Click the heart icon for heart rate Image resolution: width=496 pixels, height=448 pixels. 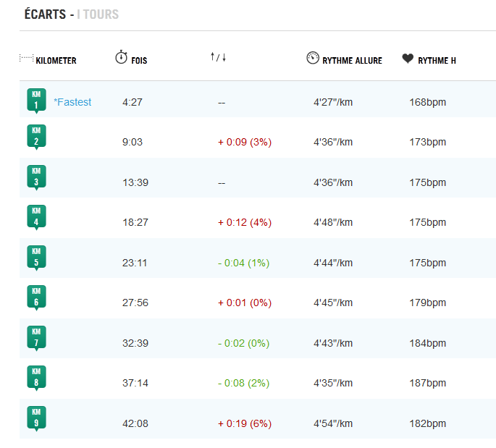408,59
